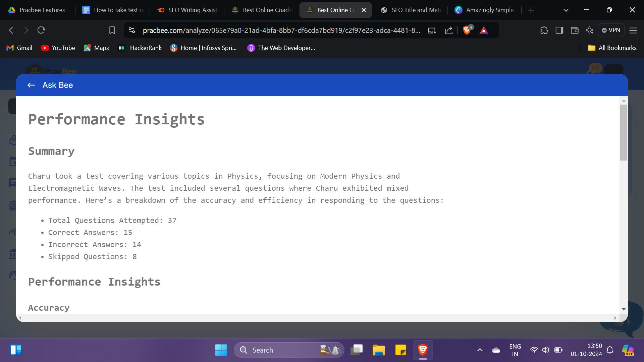Open the tab search dropdown
Image resolution: width=644 pixels, height=362 pixels.
pyautogui.click(x=566, y=10)
